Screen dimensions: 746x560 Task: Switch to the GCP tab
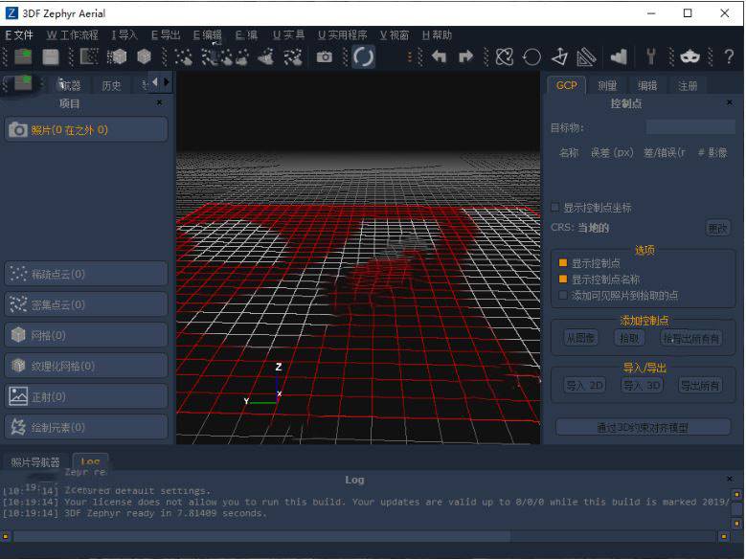tap(566, 85)
